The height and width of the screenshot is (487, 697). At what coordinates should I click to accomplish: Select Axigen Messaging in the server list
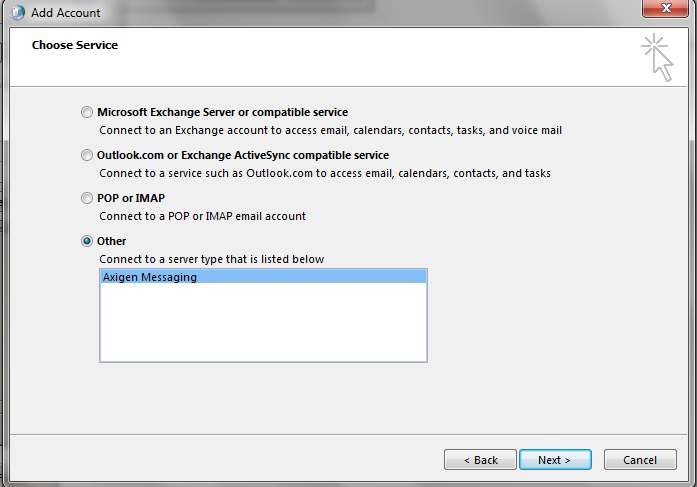[x=263, y=277]
